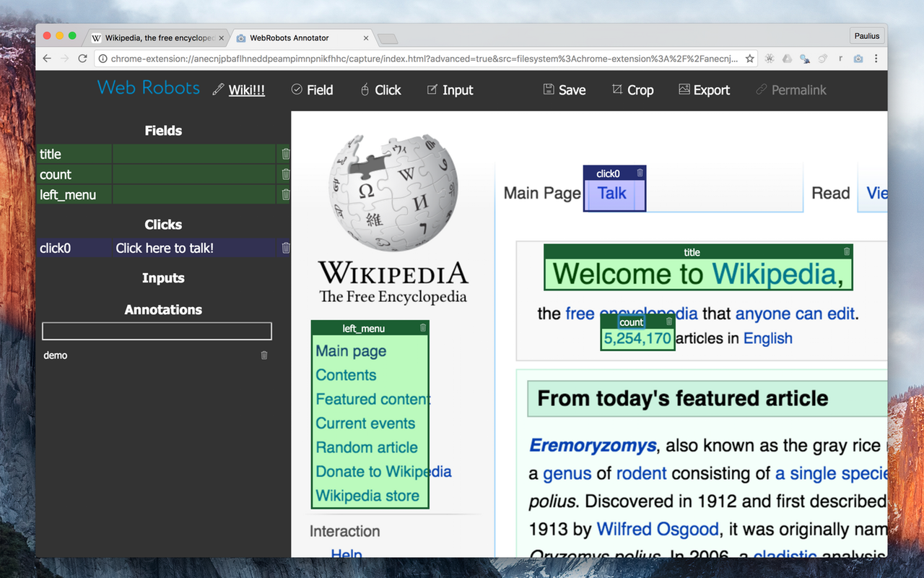The height and width of the screenshot is (578, 924).
Task: Click 'Current events' in the left menu
Action: tap(365, 423)
